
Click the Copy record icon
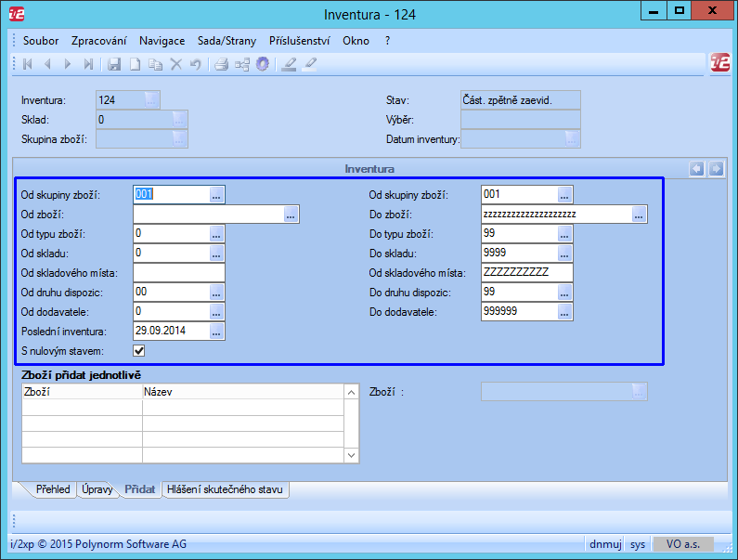click(155, 64)
